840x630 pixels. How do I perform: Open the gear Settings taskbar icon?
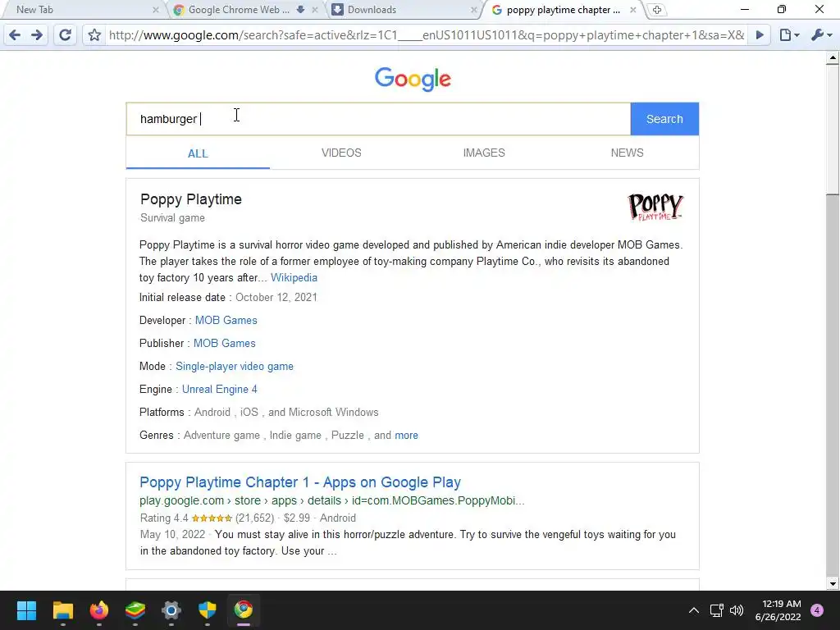click(x=171, y=610)
